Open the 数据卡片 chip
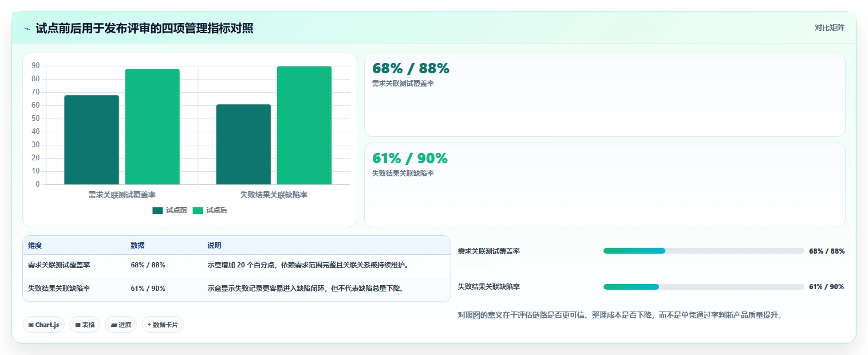Image resolution: width=868 pixels, height=355 pixels. click(x=163, y=325)
